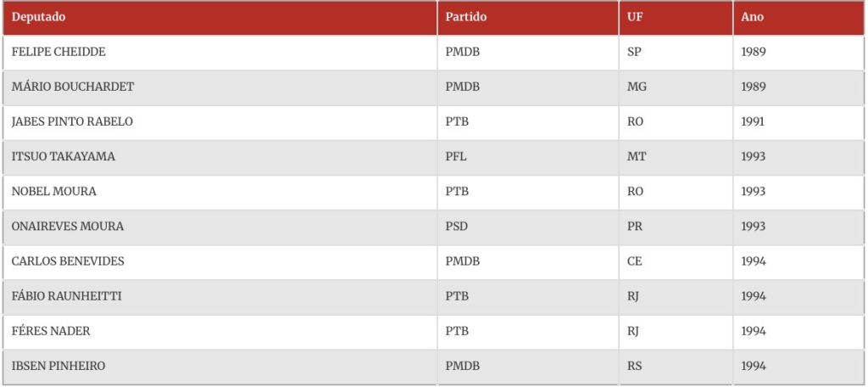Click the 1991 year cell
868x387 pixels.
click(753, 121)
